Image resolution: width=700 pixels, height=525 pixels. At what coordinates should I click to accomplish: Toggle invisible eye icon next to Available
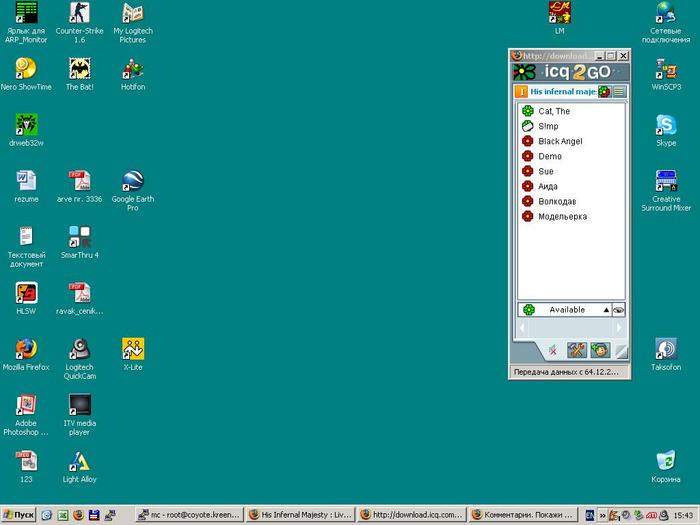click(618, 310)
